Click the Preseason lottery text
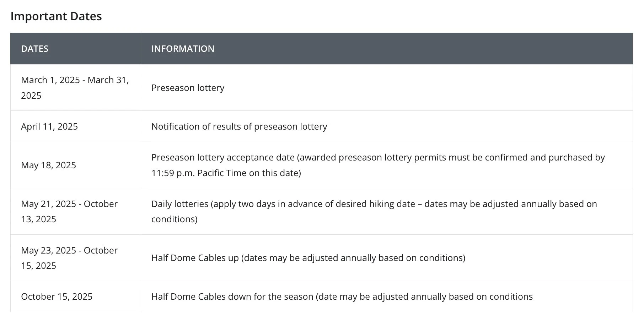 (188, 88)
